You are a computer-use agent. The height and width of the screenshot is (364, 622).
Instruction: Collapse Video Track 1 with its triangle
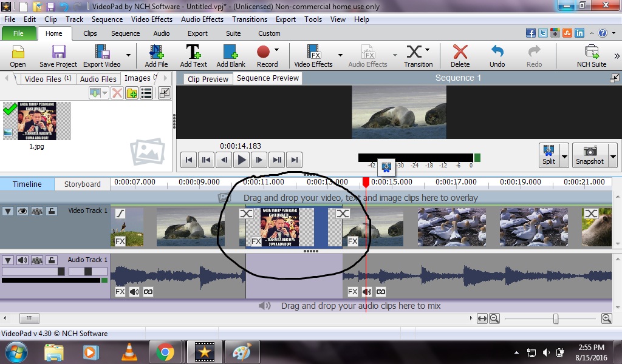tap(8, 211)
